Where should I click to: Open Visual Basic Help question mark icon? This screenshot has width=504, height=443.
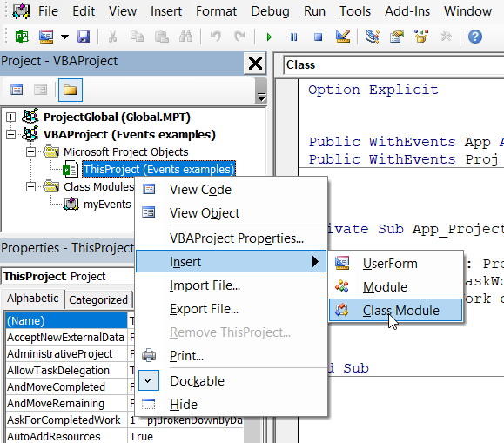[475, 37]
